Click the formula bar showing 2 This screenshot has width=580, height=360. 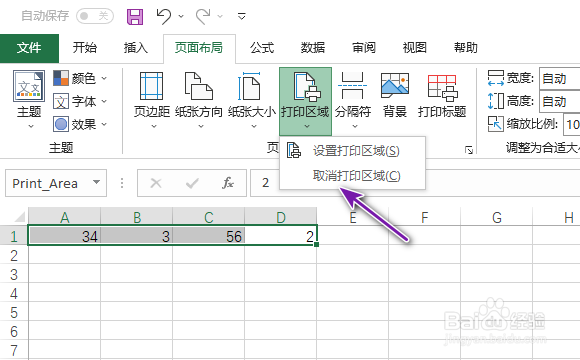pos(415,183)
